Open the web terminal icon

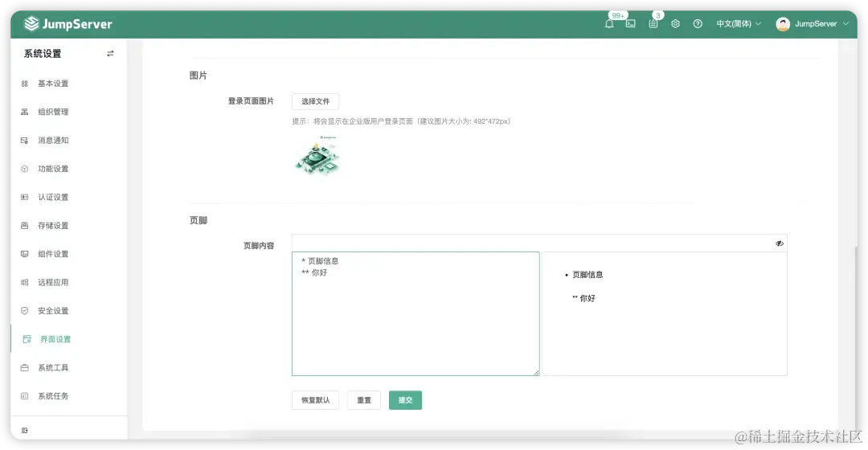click(x=631, y=24)
